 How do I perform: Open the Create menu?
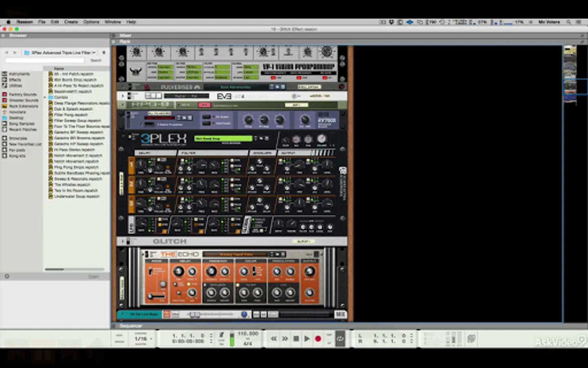(x=71, y=22)
